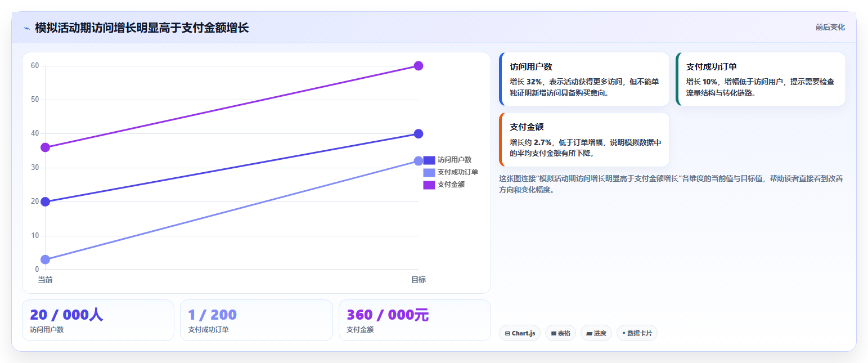This screenshot has height=363, width=868.
Task: Click the 支付成功订单 legend label
Action: coord(458,172)
